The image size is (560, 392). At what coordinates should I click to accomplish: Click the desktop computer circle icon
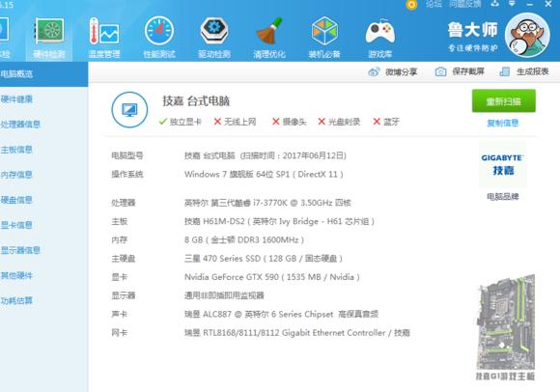pos(129,110)
